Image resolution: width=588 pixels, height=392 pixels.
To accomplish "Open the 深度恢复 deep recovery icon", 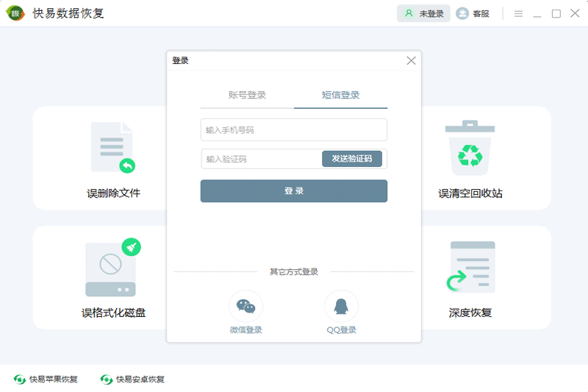I will pyautogui.click(x=470, y=267).
